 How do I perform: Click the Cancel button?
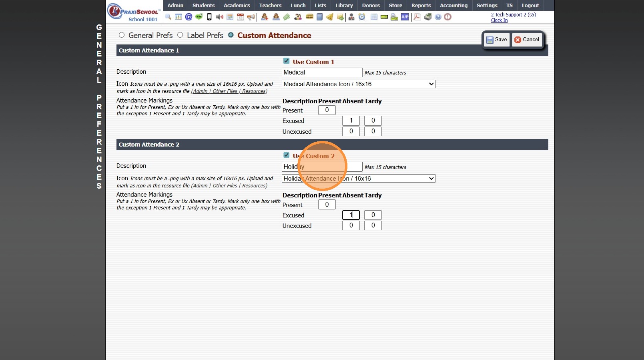(527, 40)
